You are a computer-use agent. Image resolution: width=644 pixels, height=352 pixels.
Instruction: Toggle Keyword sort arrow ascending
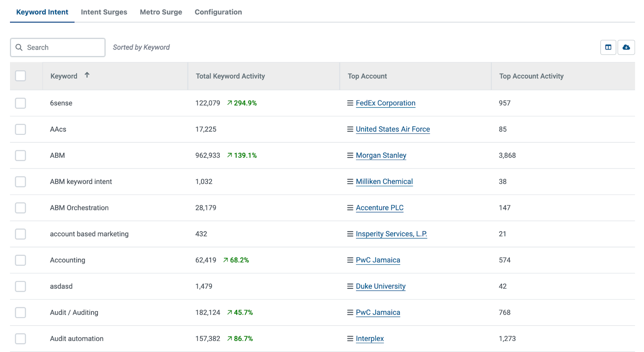(87, 75)
